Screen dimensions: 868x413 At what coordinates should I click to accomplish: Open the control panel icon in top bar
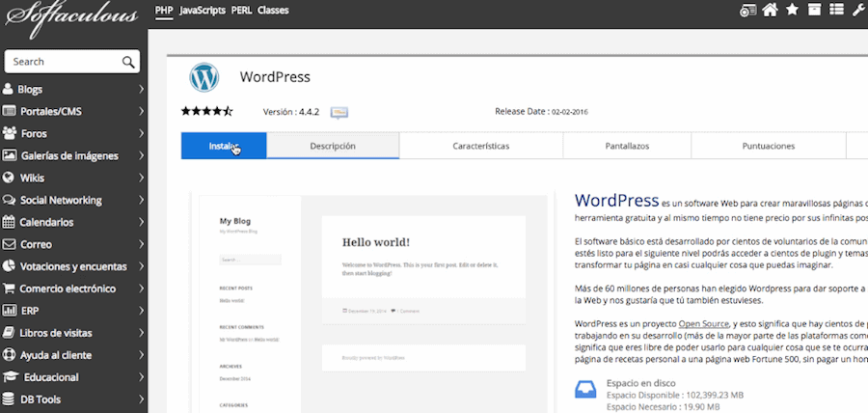(x=747, y=10)
